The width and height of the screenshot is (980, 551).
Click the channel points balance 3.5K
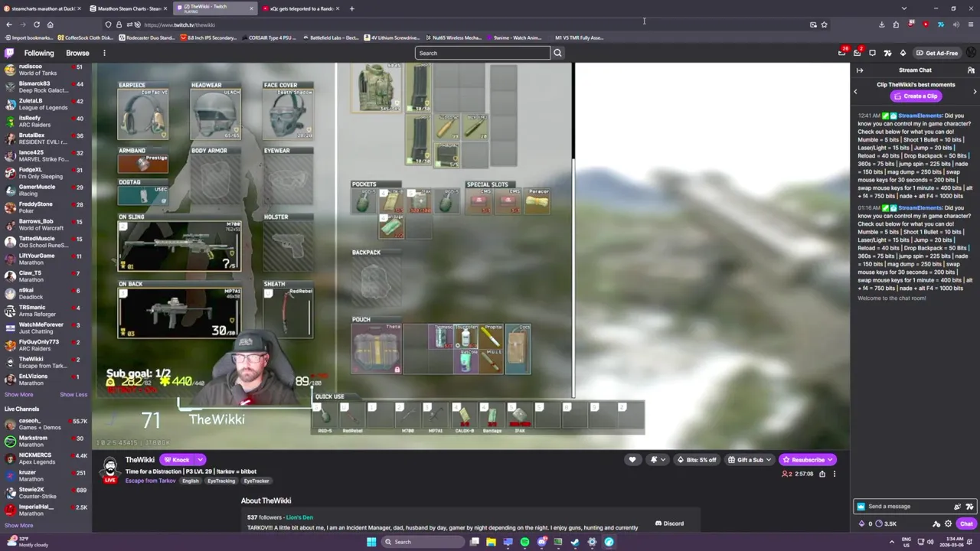886,523
